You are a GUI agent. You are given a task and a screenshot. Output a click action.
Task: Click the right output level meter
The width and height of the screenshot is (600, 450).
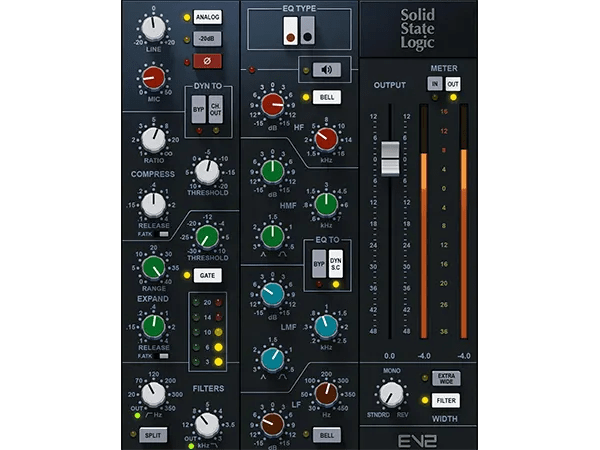(463, 222)
